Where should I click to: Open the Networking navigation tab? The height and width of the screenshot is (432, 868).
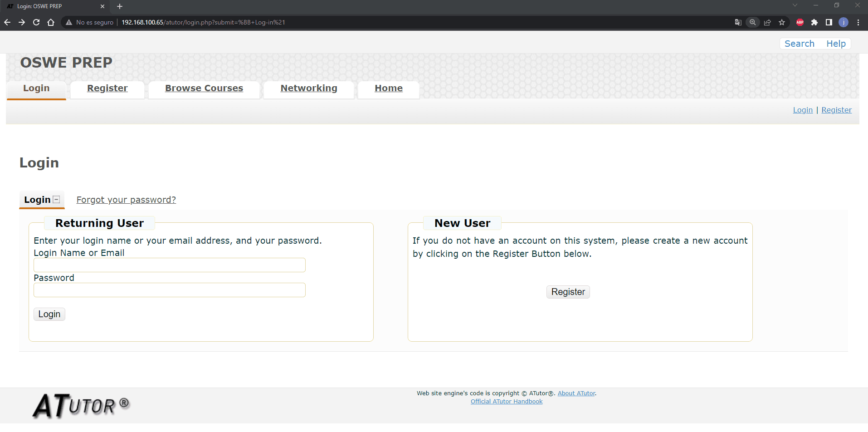309,88
